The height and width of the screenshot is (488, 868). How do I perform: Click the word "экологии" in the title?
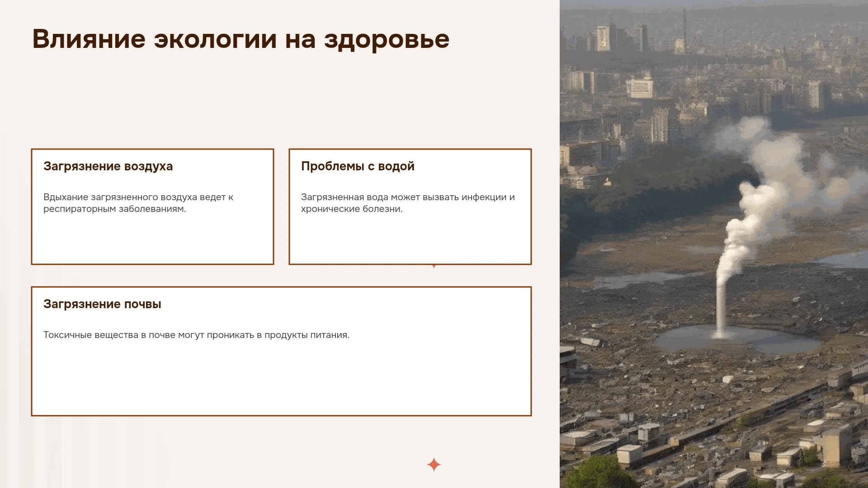[x=215, y=39]
